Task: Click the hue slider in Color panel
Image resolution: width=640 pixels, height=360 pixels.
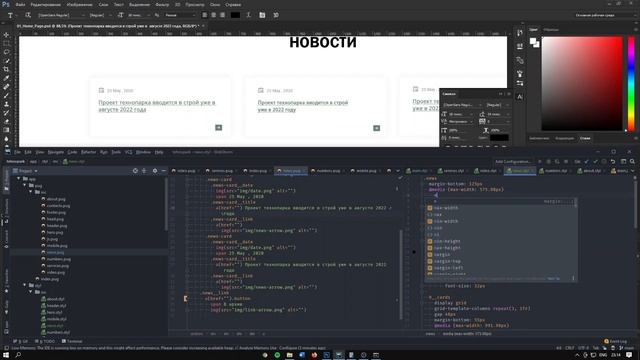Action: pyautogui.click(x=631, y=84)
